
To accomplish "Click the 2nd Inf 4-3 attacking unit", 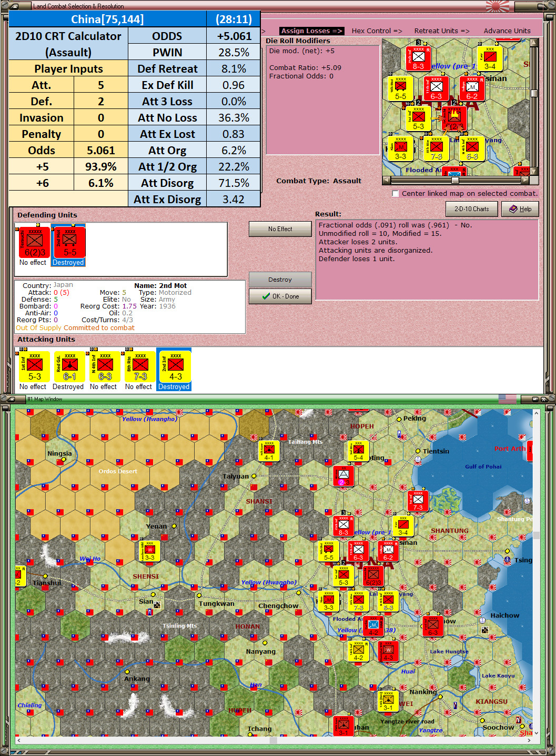I will click(175, 367).
